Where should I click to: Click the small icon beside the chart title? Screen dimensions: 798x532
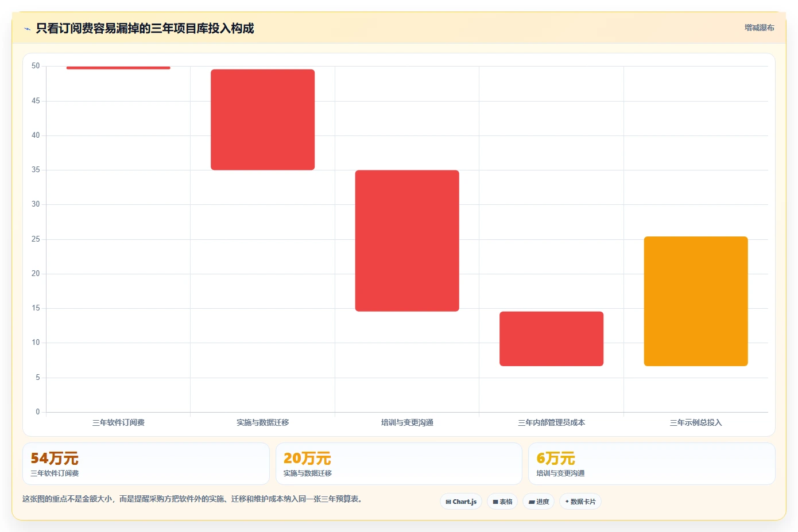27,29
